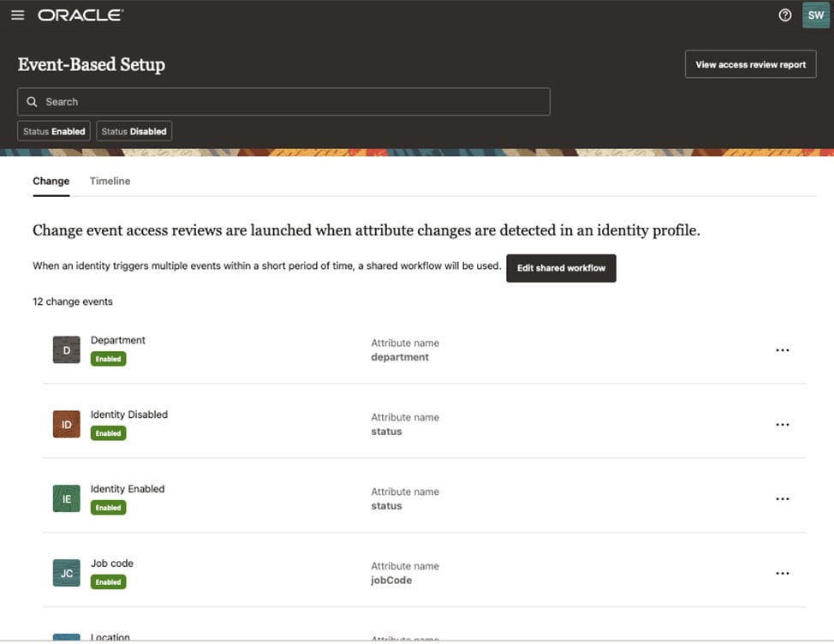Viewport: 834px width, 644px height.
Task: Open actions menu for Identity Disabled event
Action: point(782,425)
